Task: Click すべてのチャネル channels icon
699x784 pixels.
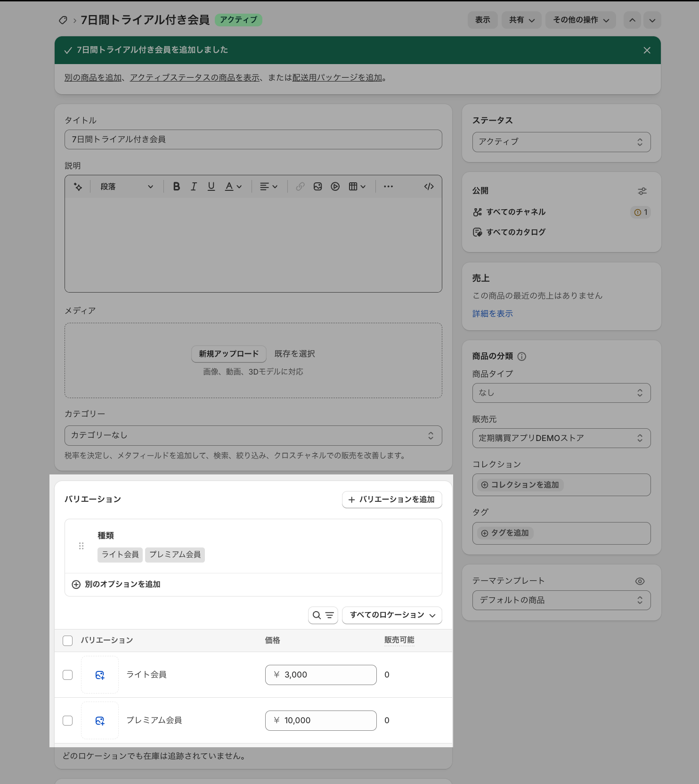Action: 478,212
